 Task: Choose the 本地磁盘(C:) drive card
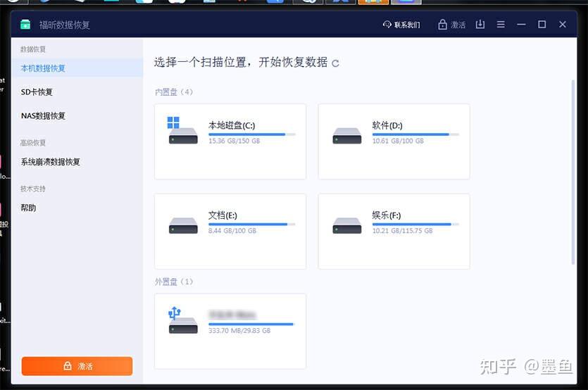click(x=230, y=141)
